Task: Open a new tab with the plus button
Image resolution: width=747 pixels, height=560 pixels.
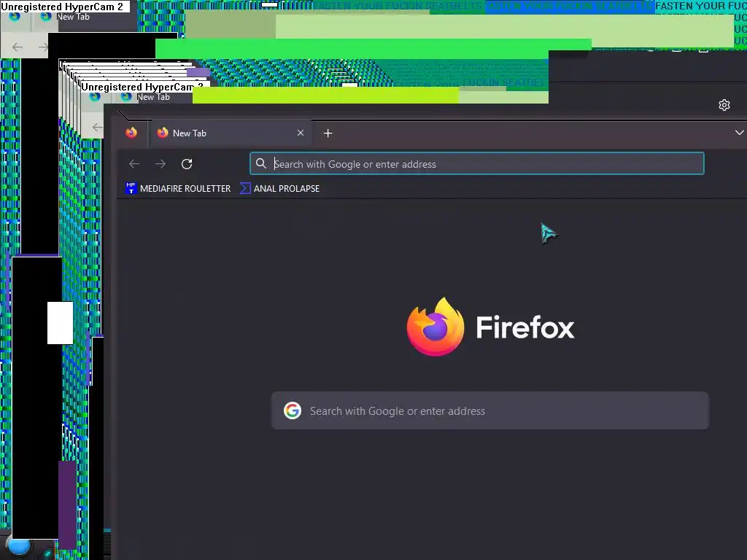Action: (x=328, y=133)
